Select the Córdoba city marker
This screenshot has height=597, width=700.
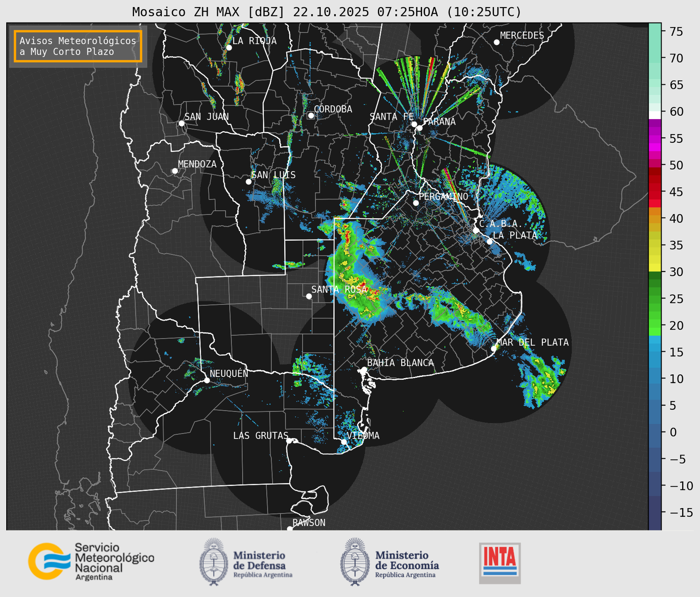311,115
